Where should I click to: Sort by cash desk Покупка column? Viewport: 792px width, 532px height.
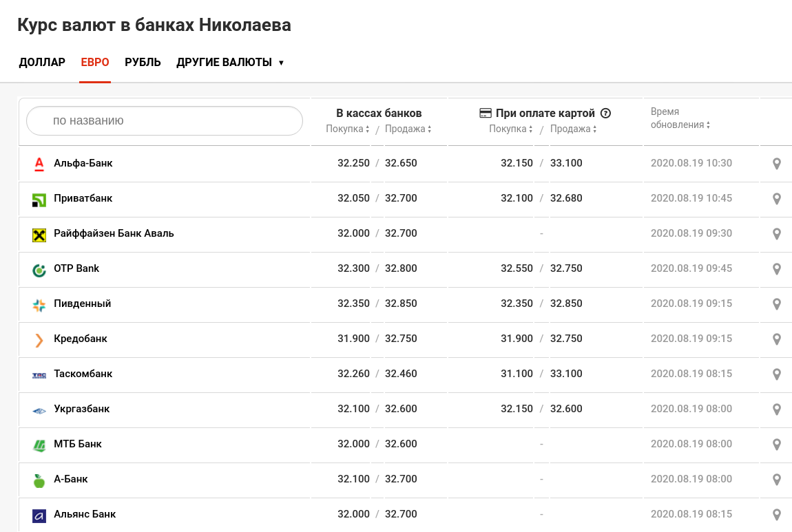coord(348,129)
